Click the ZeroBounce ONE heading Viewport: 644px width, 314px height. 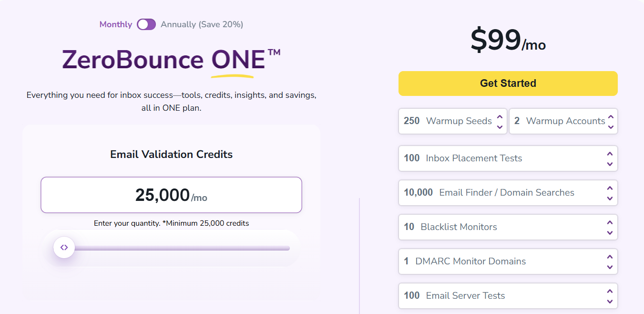(x=171, y=61)
